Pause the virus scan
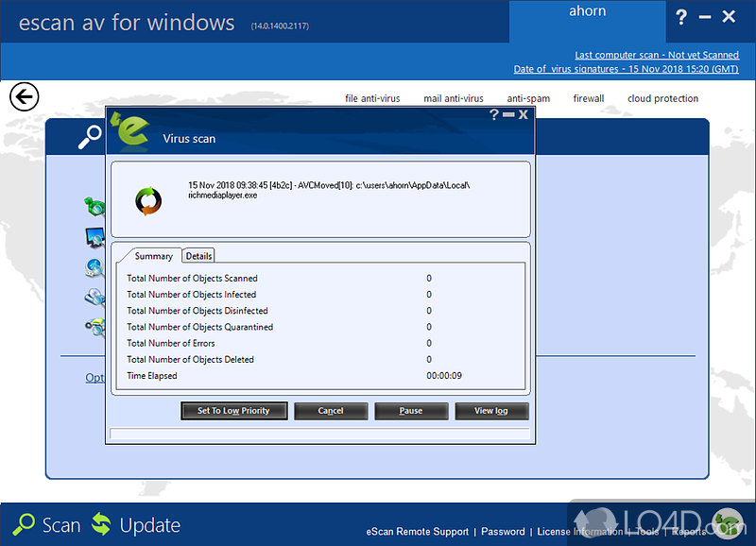The width and height of the screenshot is (756, 546). point(411,411)
